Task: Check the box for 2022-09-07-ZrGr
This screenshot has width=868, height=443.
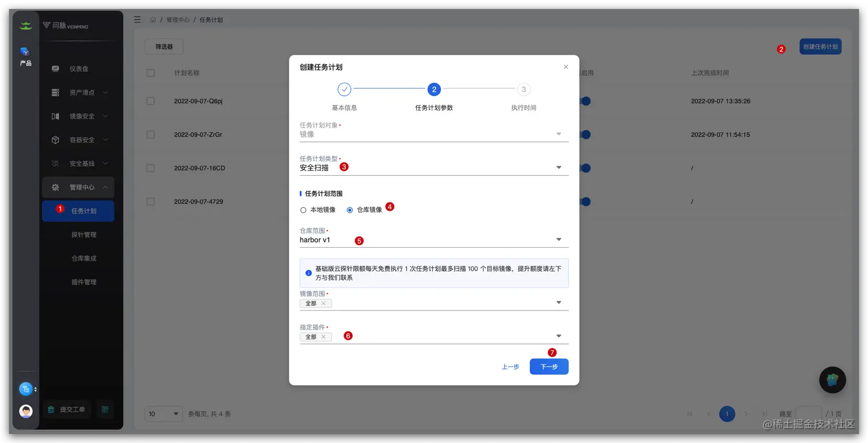Action: (150, 134)
